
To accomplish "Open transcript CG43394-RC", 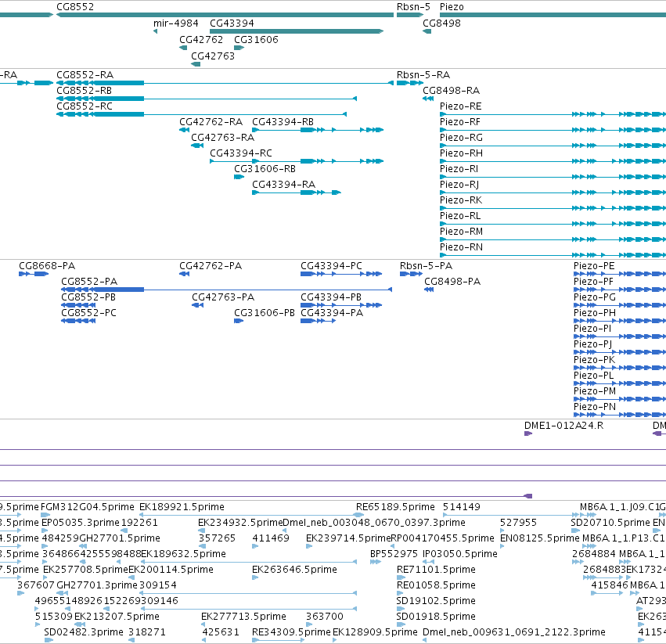I will [241, 153].
